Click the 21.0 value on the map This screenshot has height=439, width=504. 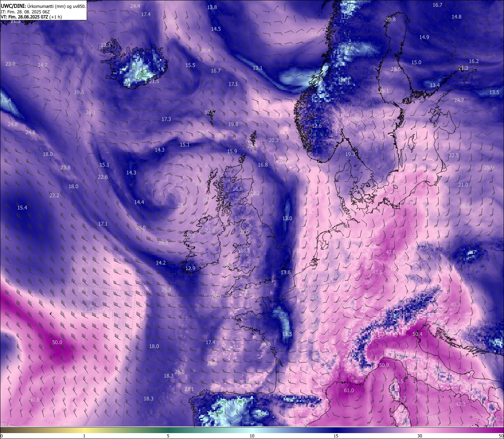(463, 185)
